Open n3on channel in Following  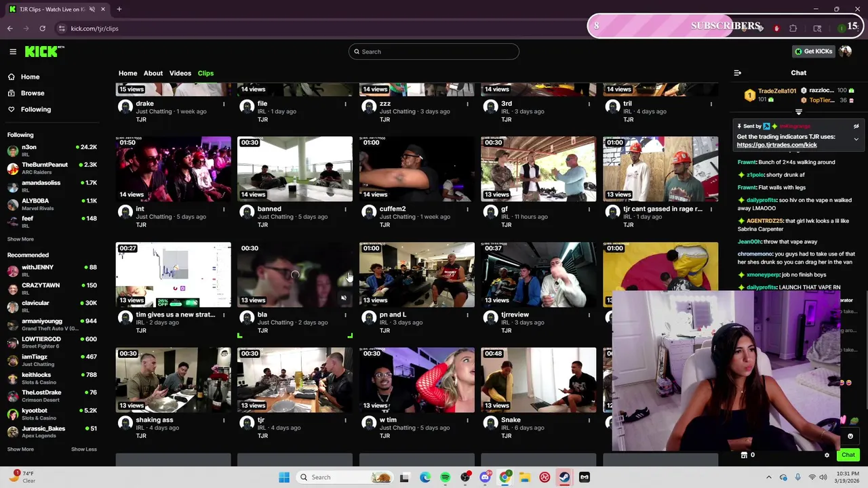52,150
